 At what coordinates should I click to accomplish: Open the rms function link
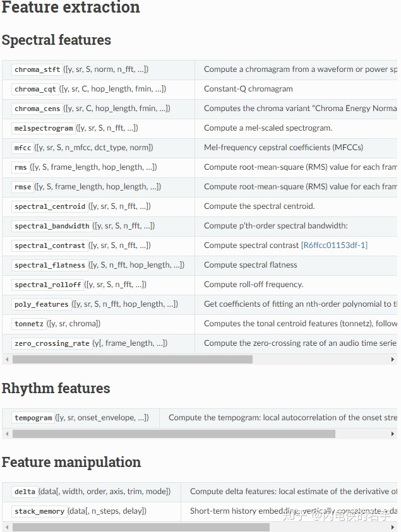[x=21, y=167]
